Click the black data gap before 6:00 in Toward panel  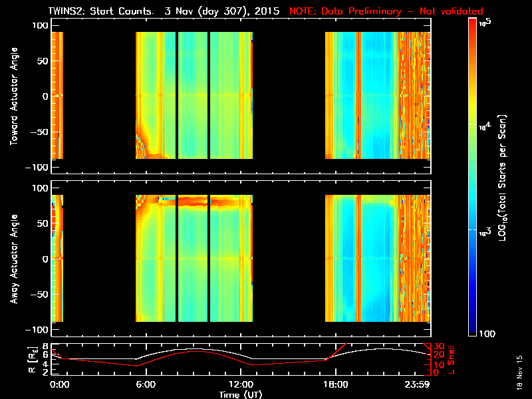click(x=100, y=96)
